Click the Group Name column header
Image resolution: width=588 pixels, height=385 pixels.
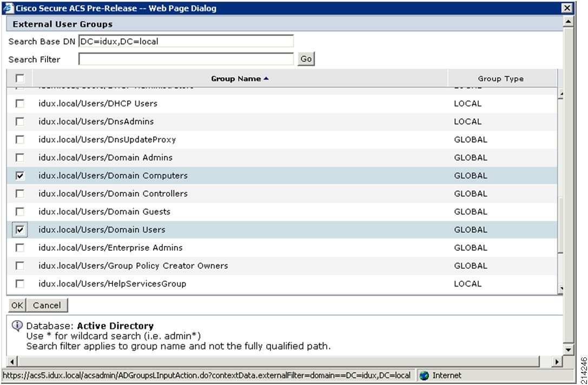click(x=240, y=78)
